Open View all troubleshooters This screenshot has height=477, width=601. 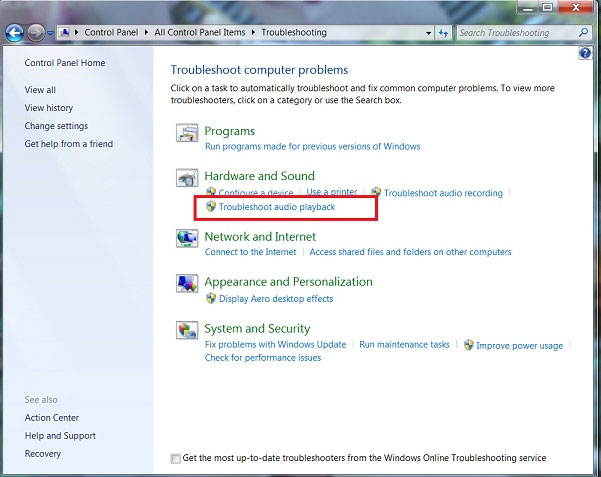coord(40,90)
